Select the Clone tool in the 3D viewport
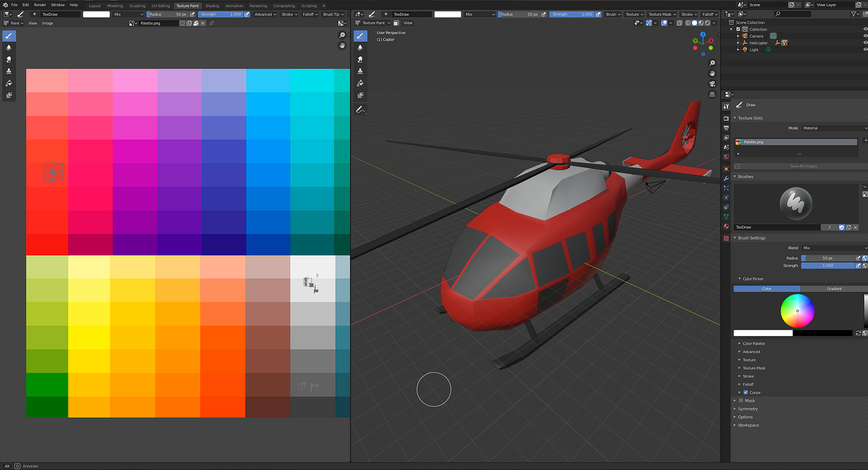This screenshot has width=868, height=470. [x=360, y=71]
